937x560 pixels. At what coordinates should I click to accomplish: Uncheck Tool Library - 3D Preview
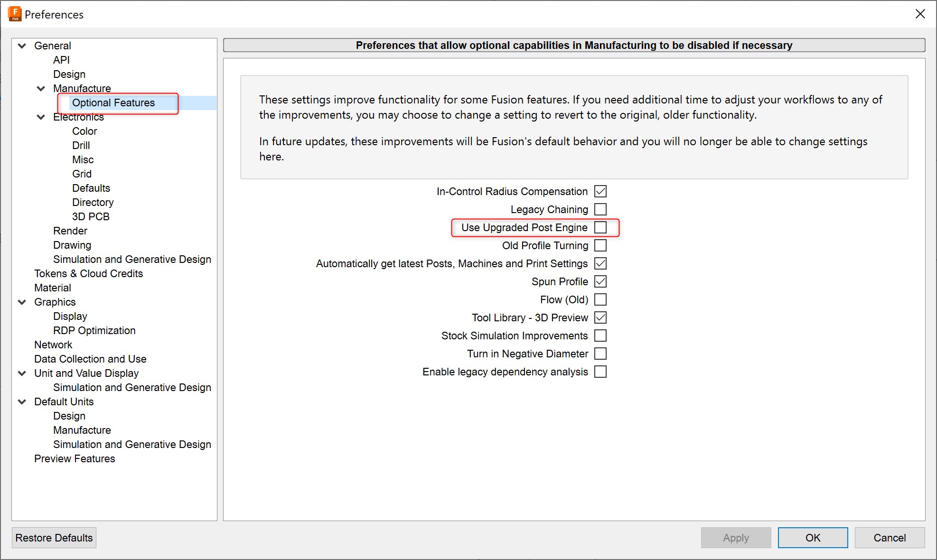600,317
